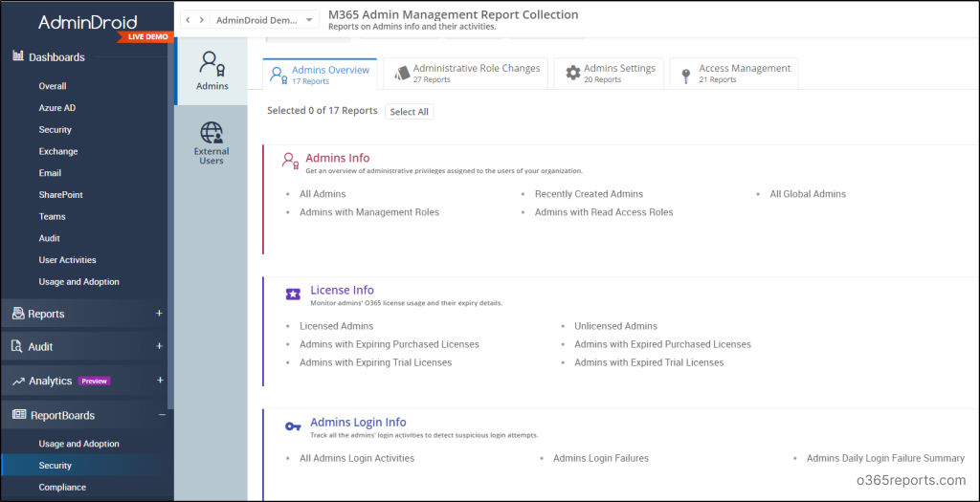Open the All Admins report
The width and height of the screenshot is (980, 502).
point(323,194)
